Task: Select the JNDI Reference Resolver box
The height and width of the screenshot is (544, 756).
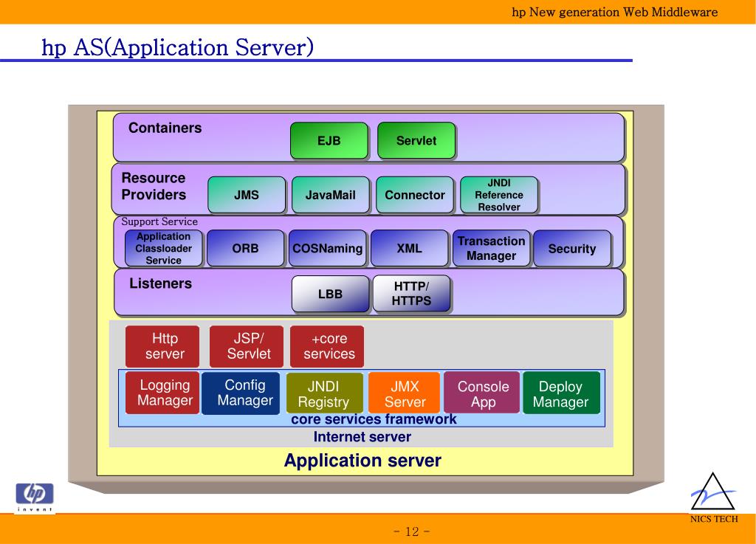Action: click(x=499, y=195)
